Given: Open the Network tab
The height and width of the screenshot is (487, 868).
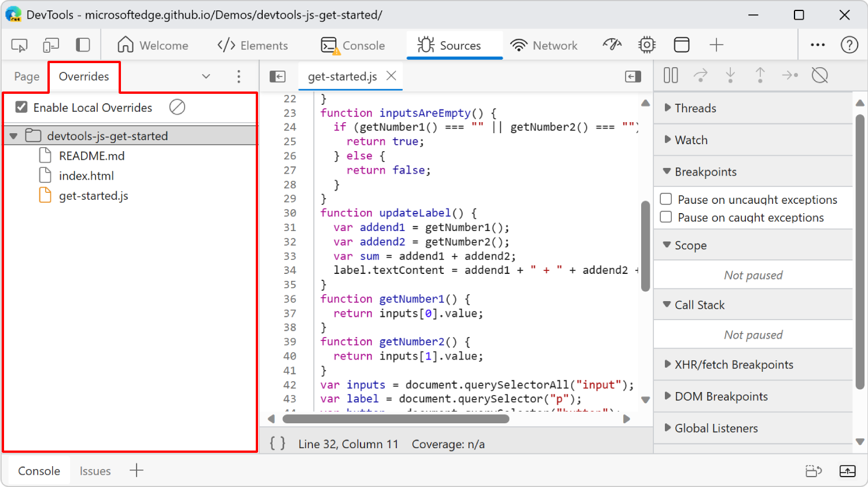Looking at the screenshot, I should (544, 45).
